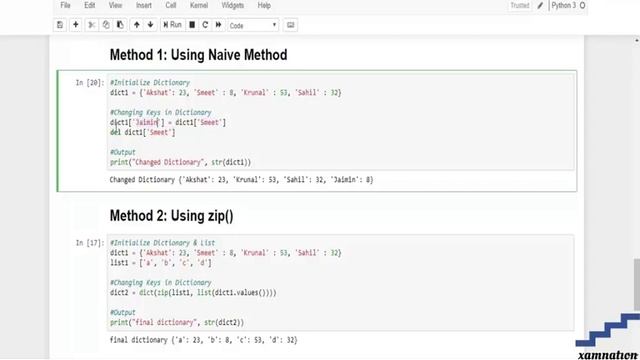The height and width of the screenshot is (360, 640).
Task: Open the View menu
Action: point(116,5)
